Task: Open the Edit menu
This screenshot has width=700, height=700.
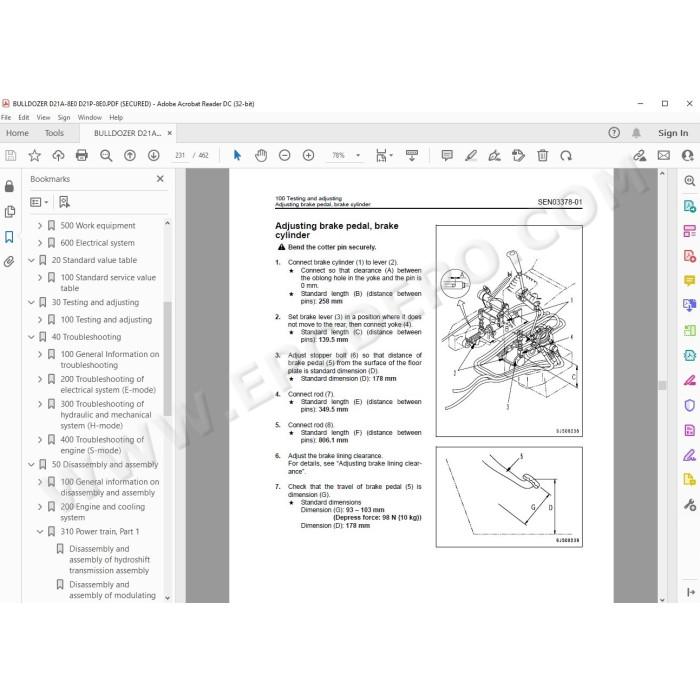Action: pyautogui.click(x=24, y=117)
